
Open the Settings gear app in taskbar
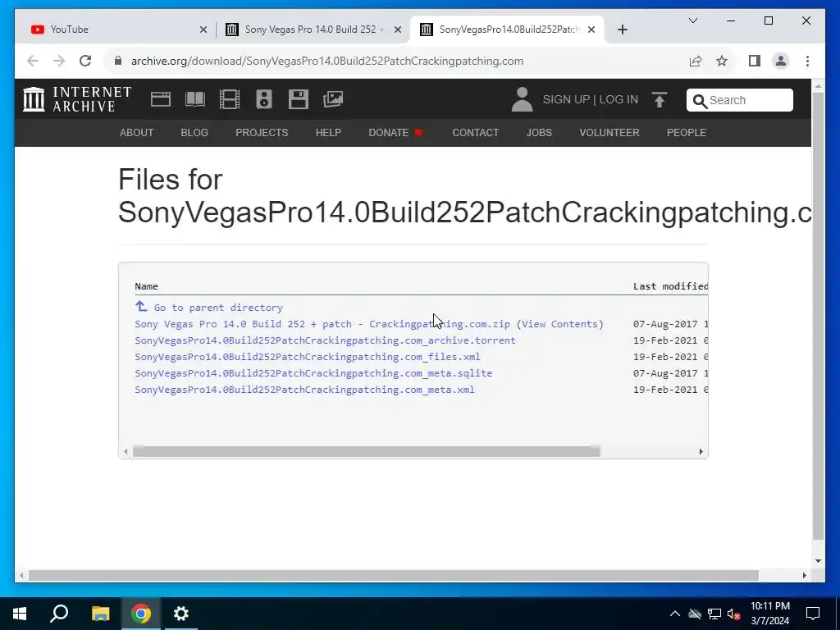point(181,614)
